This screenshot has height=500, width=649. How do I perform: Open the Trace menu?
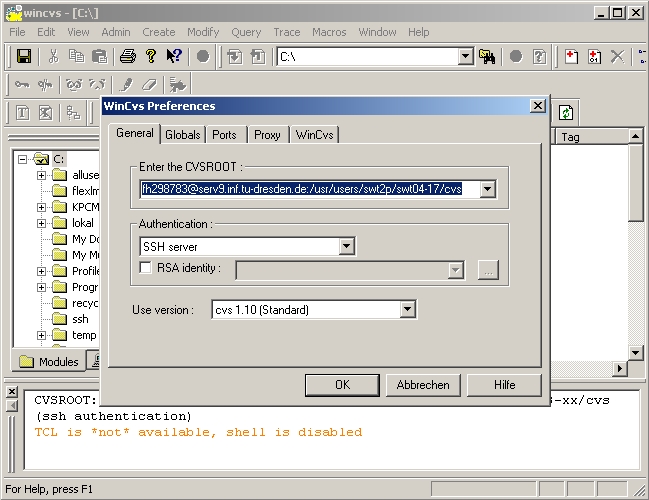287,32
